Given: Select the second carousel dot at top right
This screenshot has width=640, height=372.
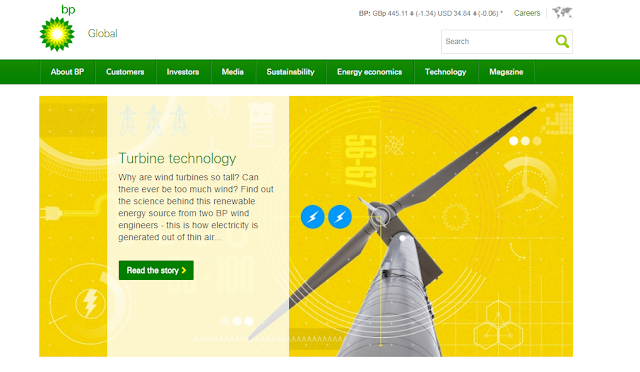Looking at the screenshot, I should click(525, 141).
